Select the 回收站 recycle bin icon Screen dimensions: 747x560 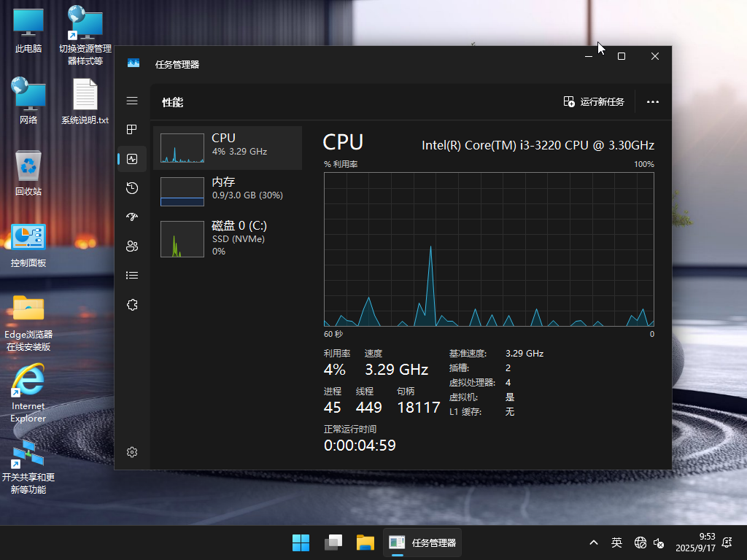pos(28,173)
